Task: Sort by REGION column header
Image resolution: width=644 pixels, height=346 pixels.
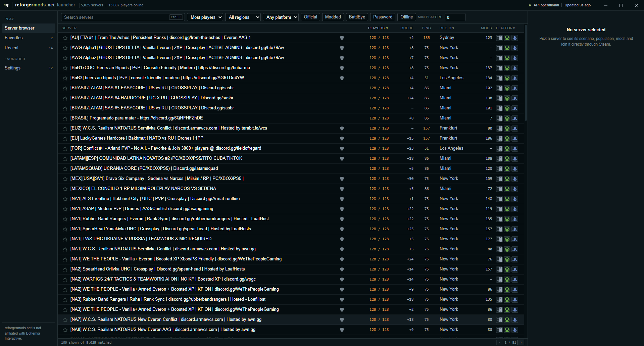Action: pos(447,28)
